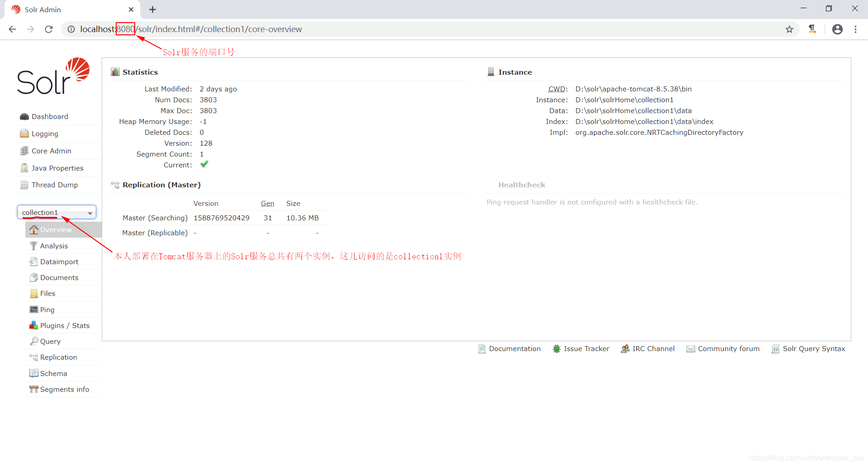The width and height of the screenshot is (868, 466).
Task: Click the Ping monitor icon
Action: point(34,309)
